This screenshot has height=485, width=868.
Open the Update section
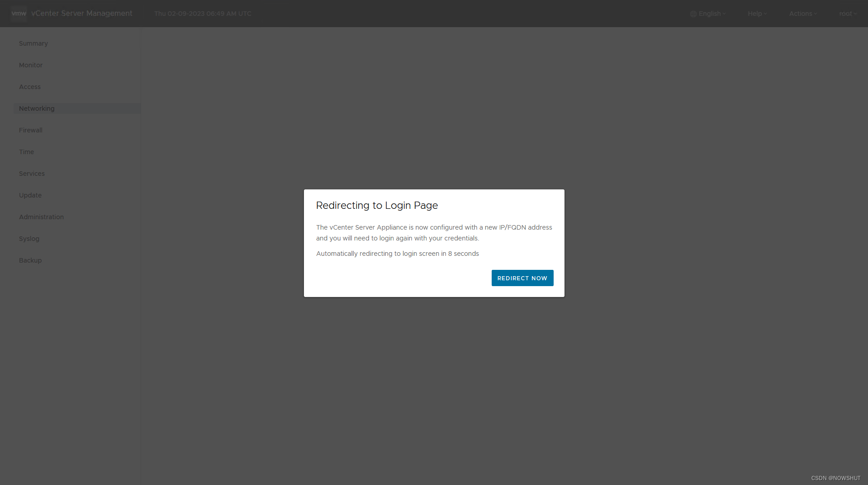tap(30, 195)
